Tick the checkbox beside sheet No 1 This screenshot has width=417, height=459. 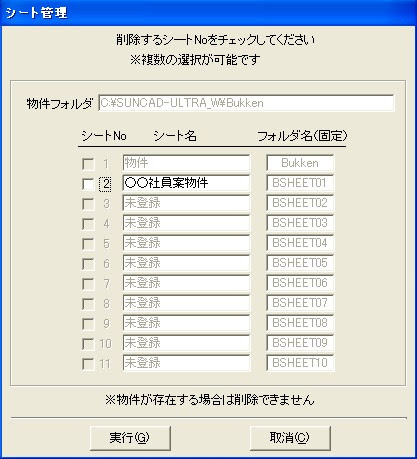[88, 164]
